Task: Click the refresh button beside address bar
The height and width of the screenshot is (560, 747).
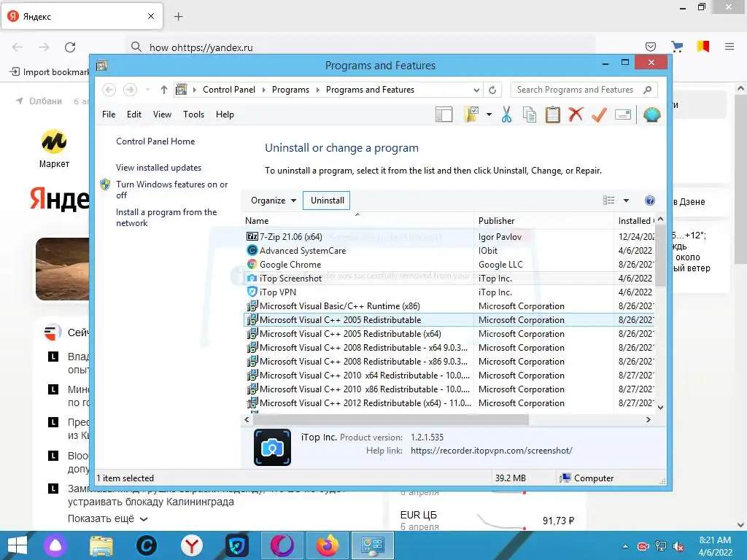Action: (x=492, y=90)
